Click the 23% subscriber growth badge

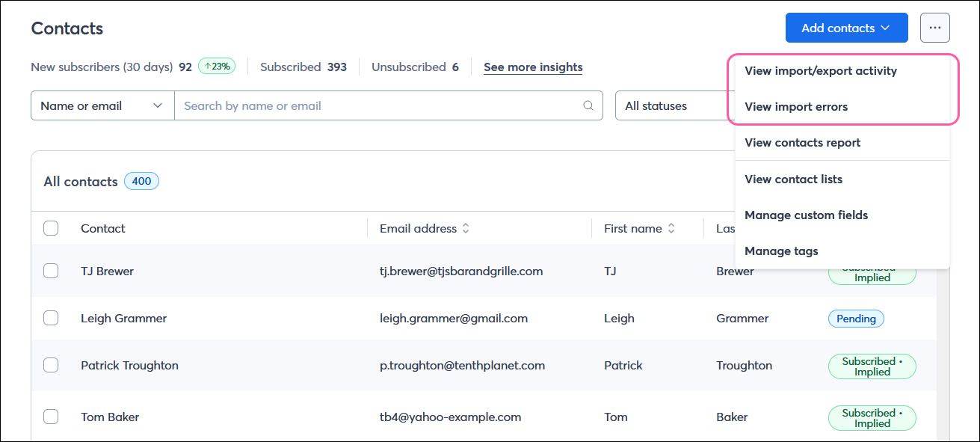coord(217,66)
